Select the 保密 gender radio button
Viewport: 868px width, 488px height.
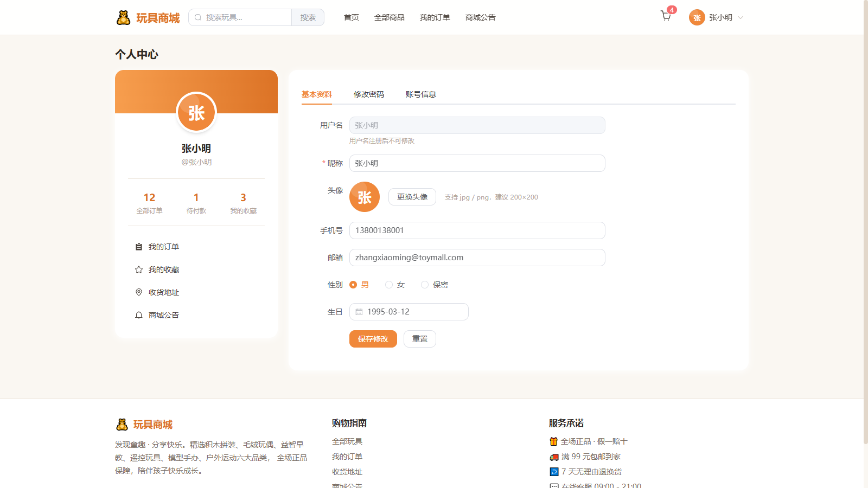[425, 285]
